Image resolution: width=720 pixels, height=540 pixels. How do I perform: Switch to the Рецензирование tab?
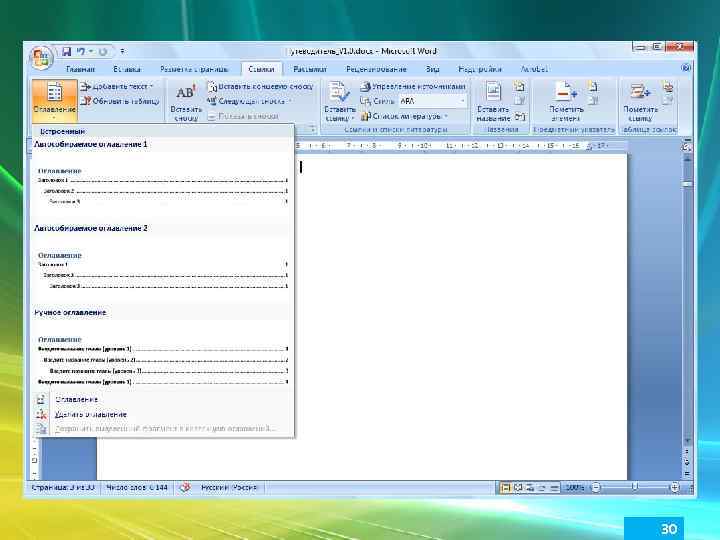(376, 69)
